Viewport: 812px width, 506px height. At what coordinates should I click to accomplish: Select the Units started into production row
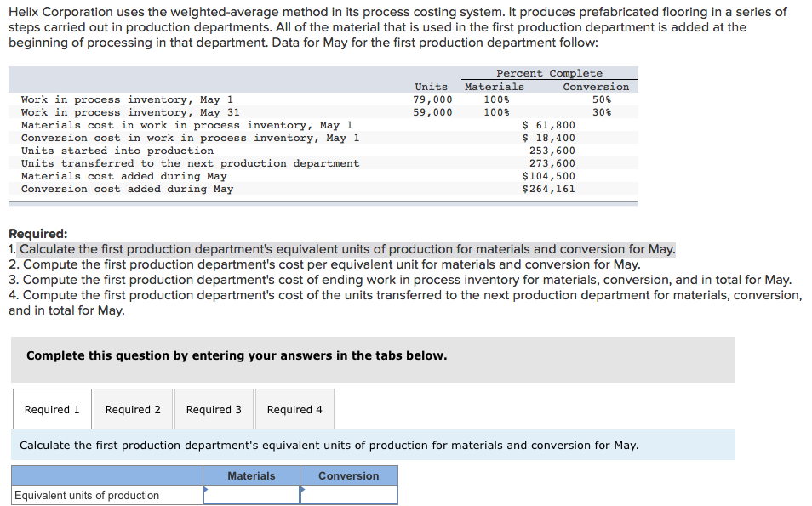[119, 151]
